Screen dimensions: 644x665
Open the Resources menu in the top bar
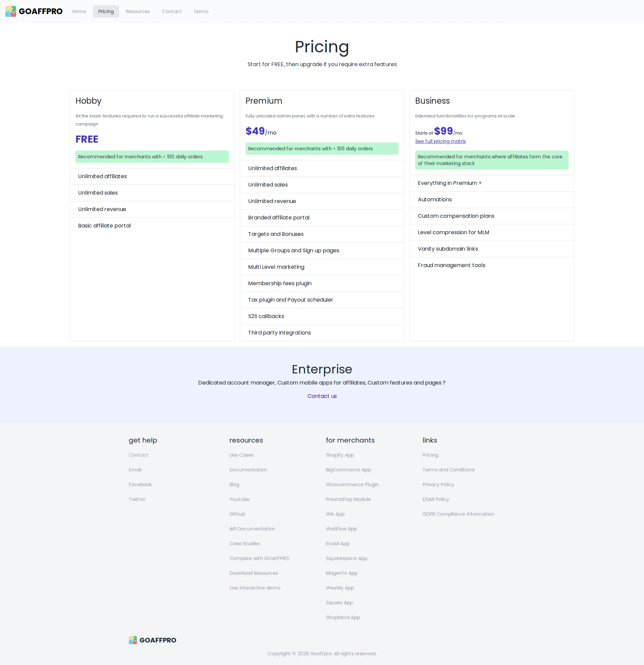[138, 11]
